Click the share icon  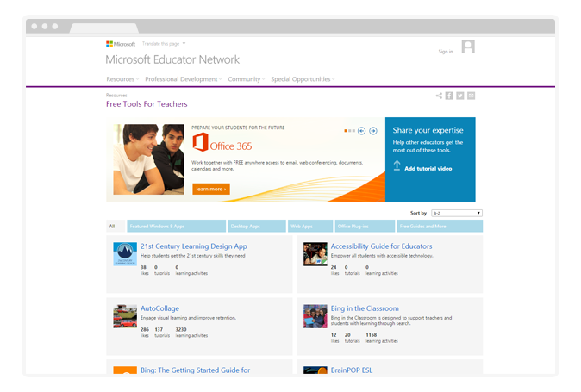(x=439, y=96)
